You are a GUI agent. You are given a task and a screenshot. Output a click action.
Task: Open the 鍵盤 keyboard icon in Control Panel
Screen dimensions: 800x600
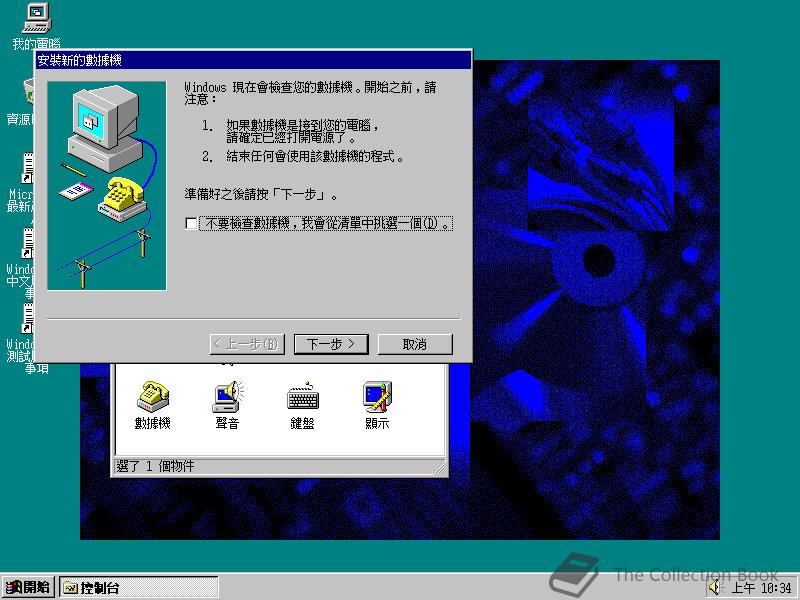pyautogui.click(x=303, y=405)
